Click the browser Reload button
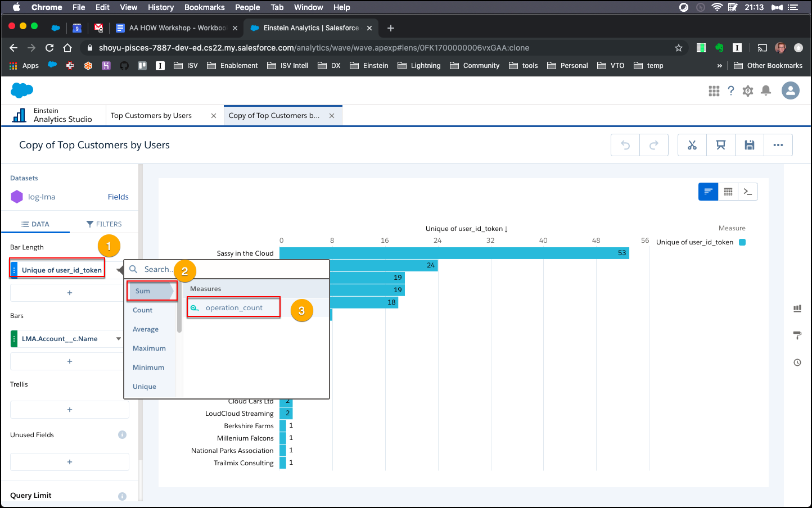 coord(49,48)
